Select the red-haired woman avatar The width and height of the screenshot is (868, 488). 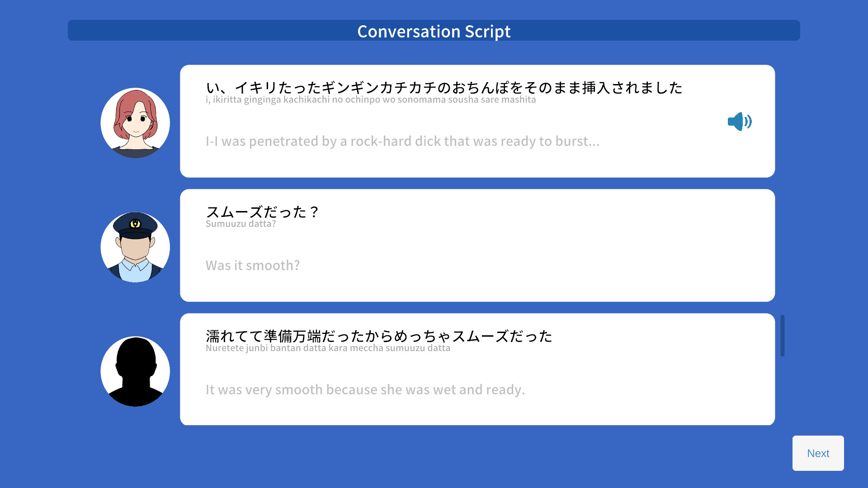[x=135, y=123]
